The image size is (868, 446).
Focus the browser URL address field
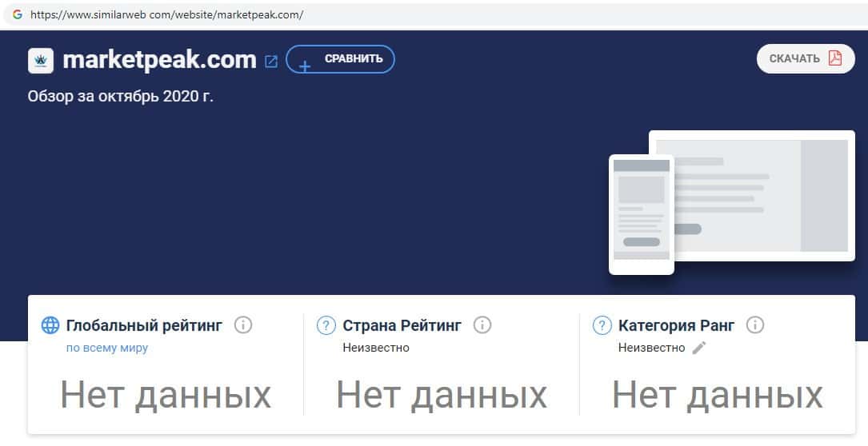pyautogui.click(x=434, y=14)
